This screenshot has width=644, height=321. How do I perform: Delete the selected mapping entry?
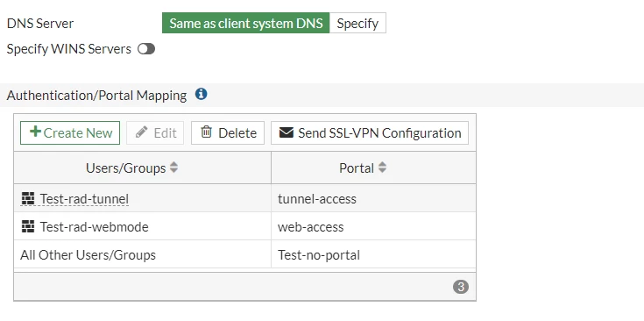click(x=228, y=132)
